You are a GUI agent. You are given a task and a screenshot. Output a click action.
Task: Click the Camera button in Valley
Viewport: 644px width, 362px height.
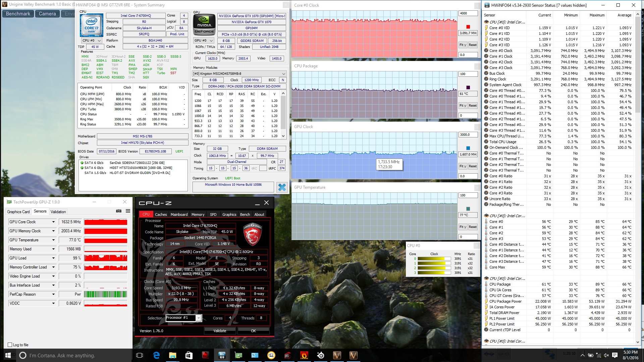click(x=47, y=14)
